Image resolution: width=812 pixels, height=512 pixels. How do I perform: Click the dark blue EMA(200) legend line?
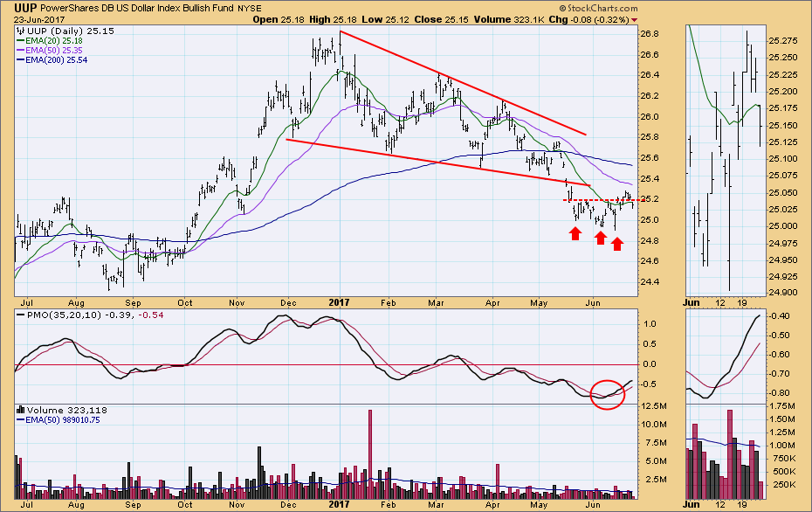(x=21, y=60)
